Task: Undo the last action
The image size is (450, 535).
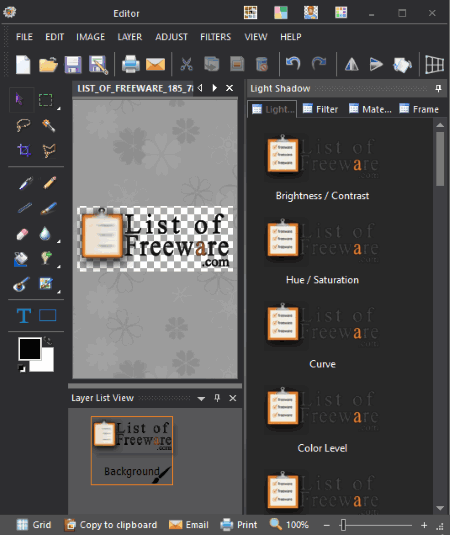Action: coord(293,64)
